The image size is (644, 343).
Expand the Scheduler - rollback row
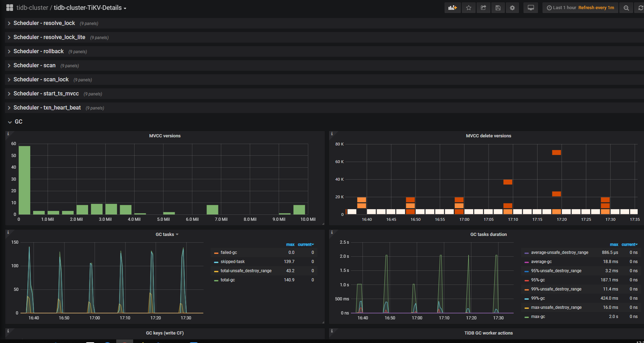(x=38, y=51)
